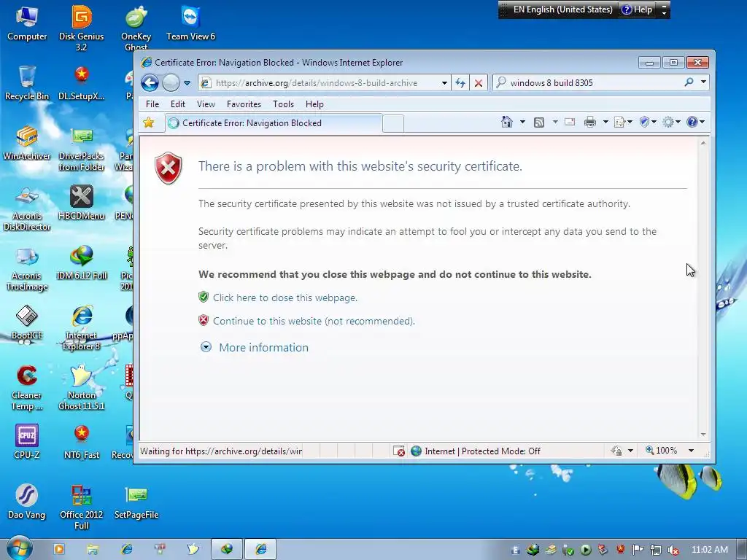
Task: Select the Disk Genius 3.2 desktop icon
Action: [82, 28]
